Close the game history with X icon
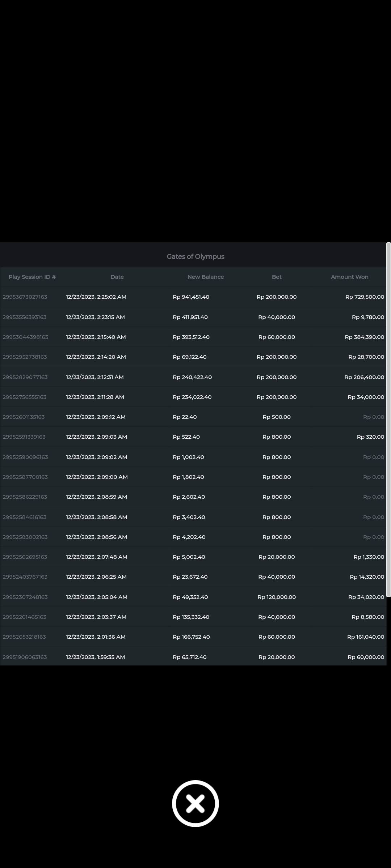 point(195,803)
